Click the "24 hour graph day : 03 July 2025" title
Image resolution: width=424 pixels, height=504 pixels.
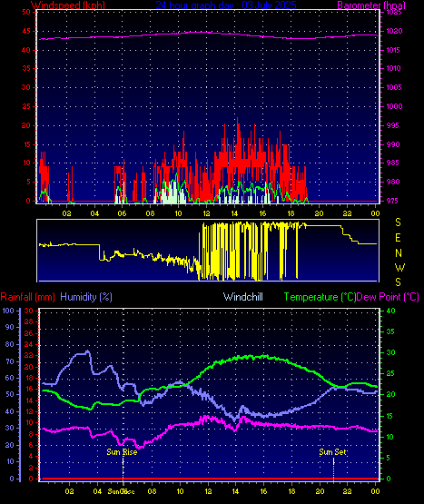point(226,5)
